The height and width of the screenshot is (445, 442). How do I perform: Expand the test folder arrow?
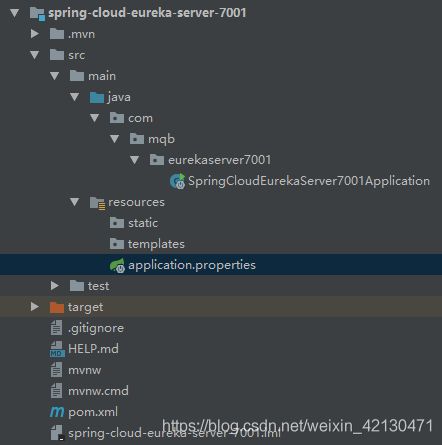click(x=55, y=286)
